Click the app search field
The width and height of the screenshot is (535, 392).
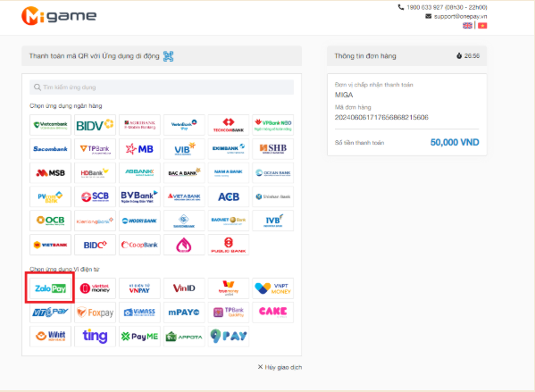[x=162, y=88]
